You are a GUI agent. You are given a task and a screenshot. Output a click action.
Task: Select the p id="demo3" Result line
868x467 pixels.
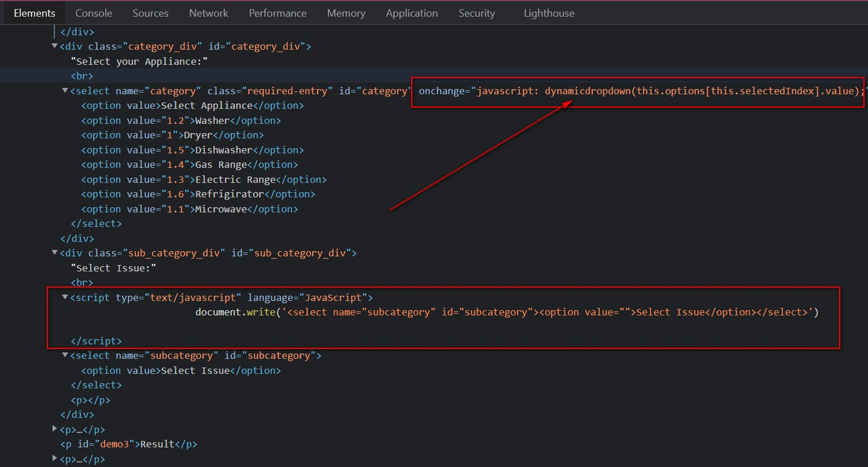[x=129, y=445]
